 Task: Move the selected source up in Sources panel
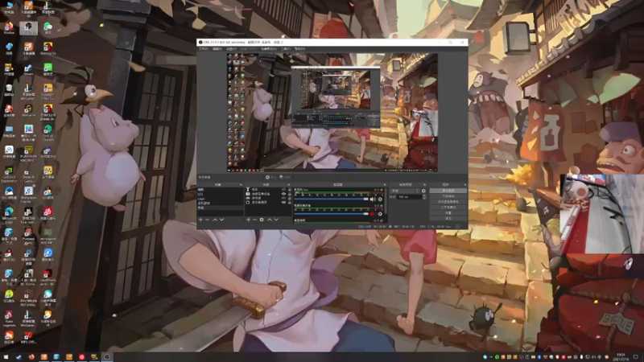[x=270, y=220]
